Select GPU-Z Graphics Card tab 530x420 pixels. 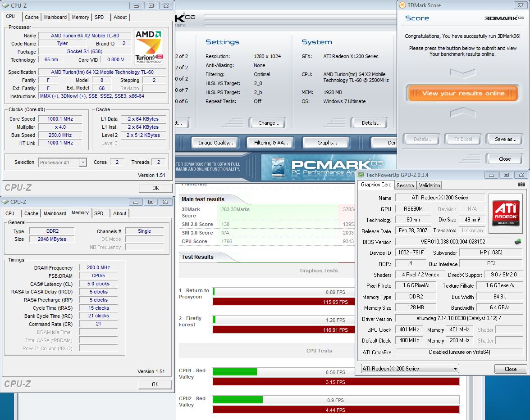pos(376,185)
